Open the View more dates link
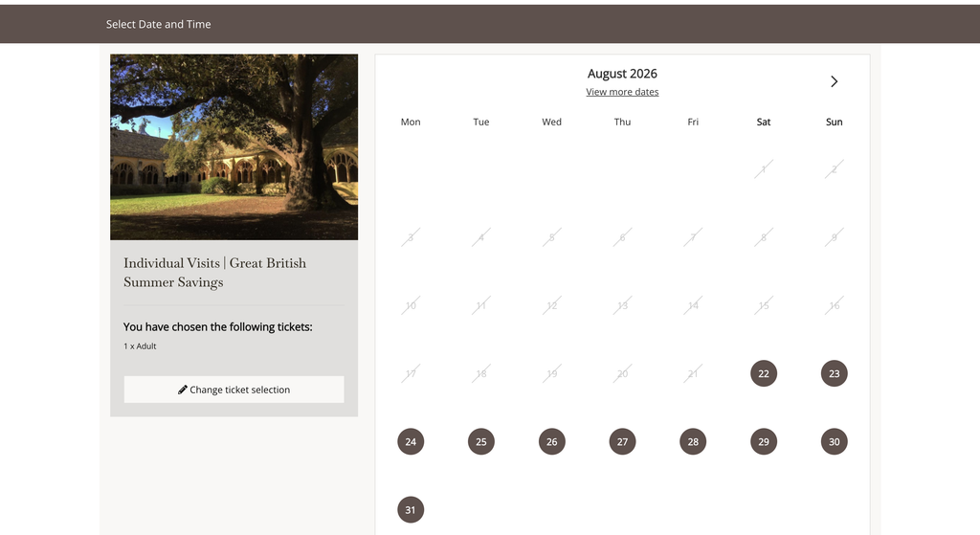 pos(622,92)
